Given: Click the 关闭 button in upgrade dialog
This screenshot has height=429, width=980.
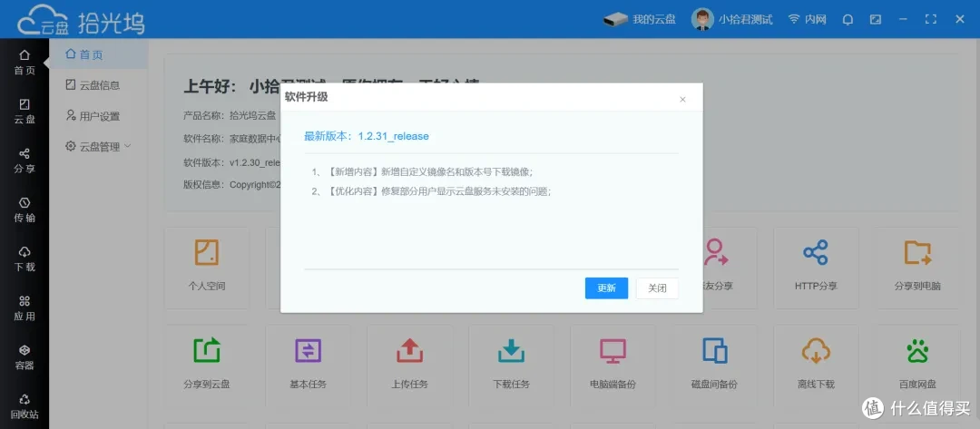Looking at the screenshot, I should (x=657, y=288).
